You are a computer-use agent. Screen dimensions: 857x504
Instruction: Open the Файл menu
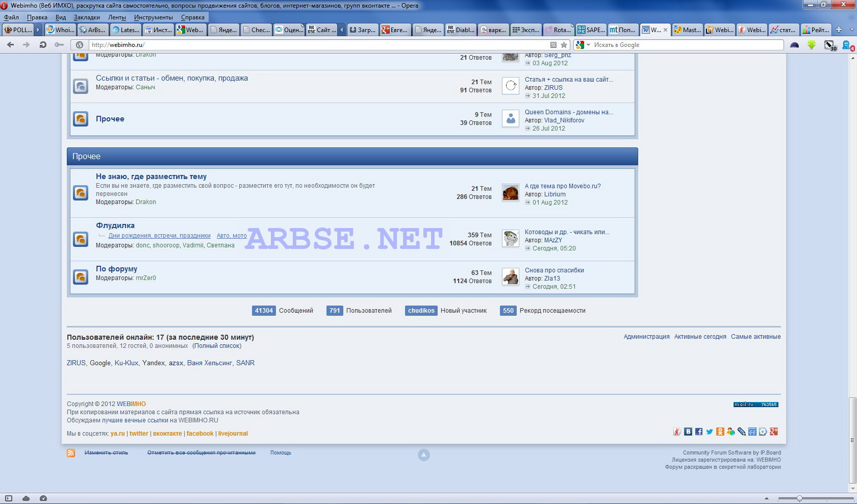11,17
